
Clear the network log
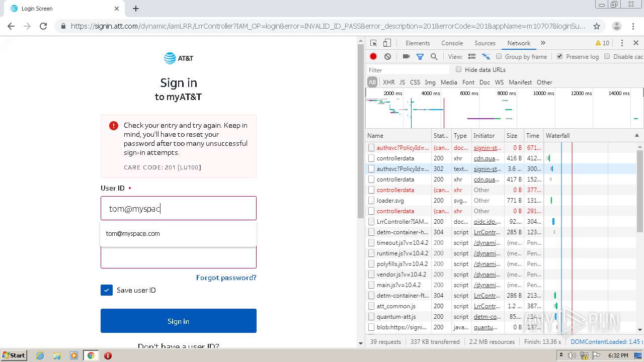point(387,57)
